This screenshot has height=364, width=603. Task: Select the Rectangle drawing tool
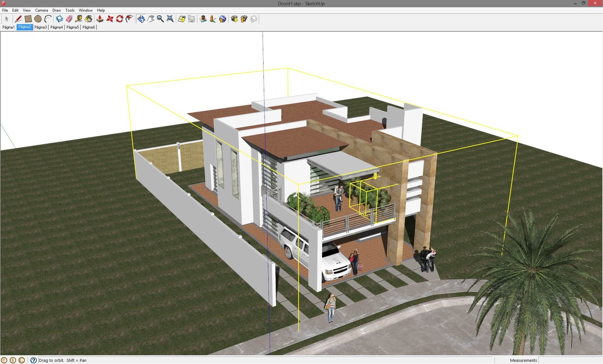tap(28, 19)
